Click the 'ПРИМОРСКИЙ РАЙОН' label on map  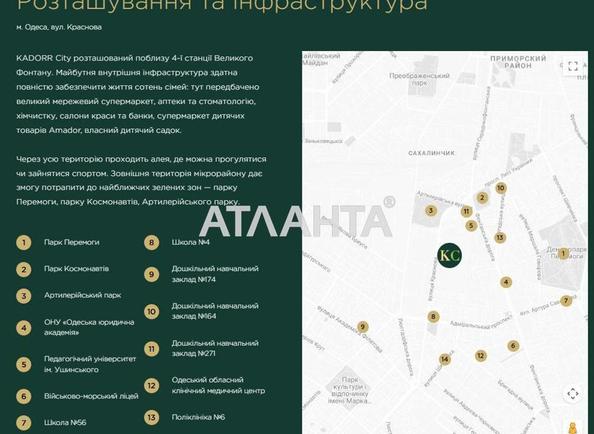click(518, 62)
